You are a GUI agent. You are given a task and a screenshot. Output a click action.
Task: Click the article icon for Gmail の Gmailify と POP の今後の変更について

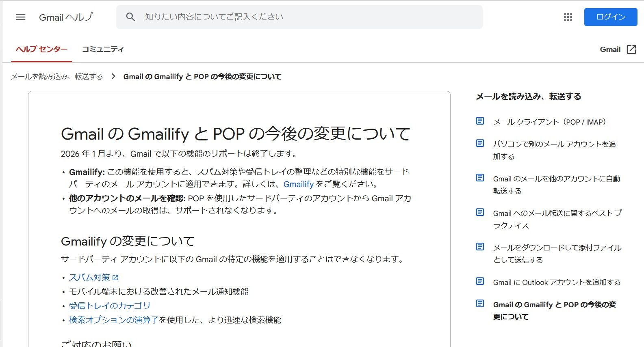[480, 304]
